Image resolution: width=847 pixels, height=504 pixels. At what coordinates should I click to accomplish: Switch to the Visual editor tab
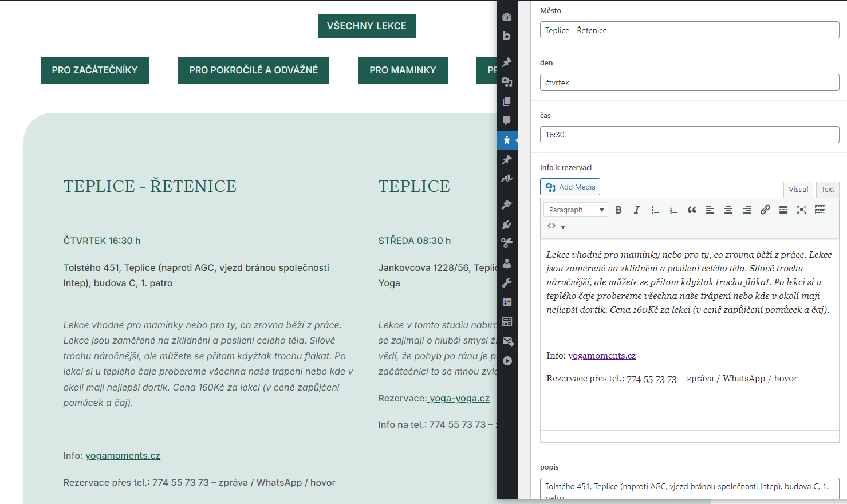click(x=798, y=190)
